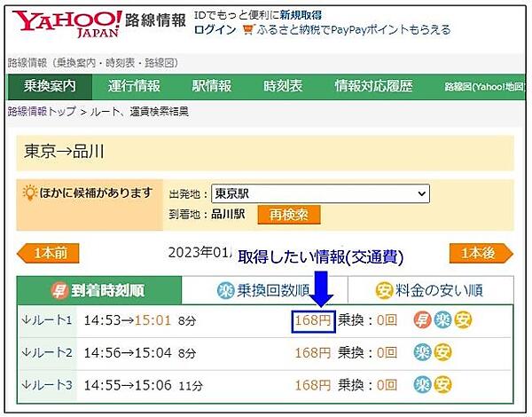Click 乗換：0回 in ルート3 row
The width and height of the screenshot is (532, 417).
[367, 385]
